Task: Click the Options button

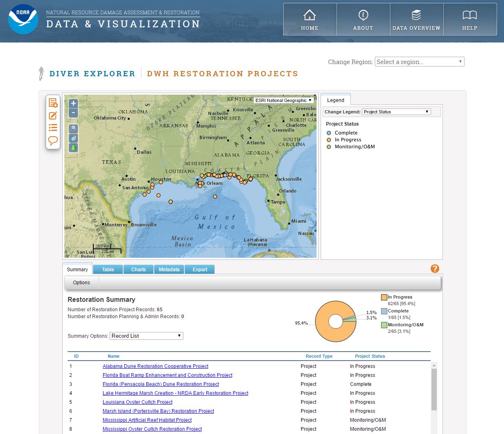Action: coord(81,283)
